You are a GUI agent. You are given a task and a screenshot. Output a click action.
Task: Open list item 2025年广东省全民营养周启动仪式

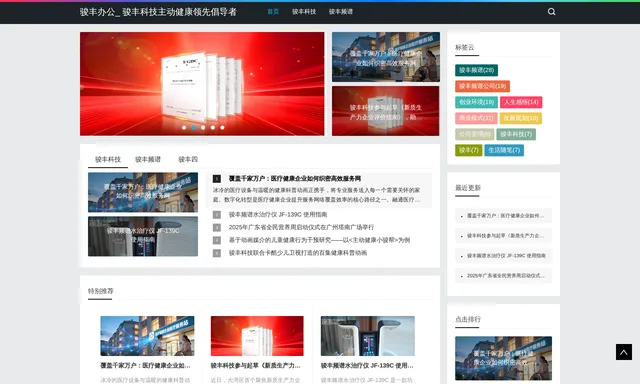point(301,227)
